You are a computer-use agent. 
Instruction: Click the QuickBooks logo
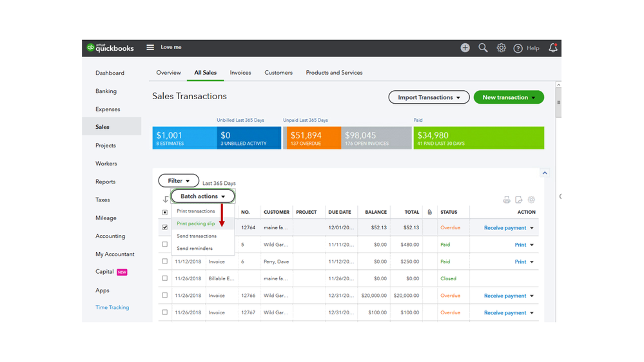click(110, 48)
